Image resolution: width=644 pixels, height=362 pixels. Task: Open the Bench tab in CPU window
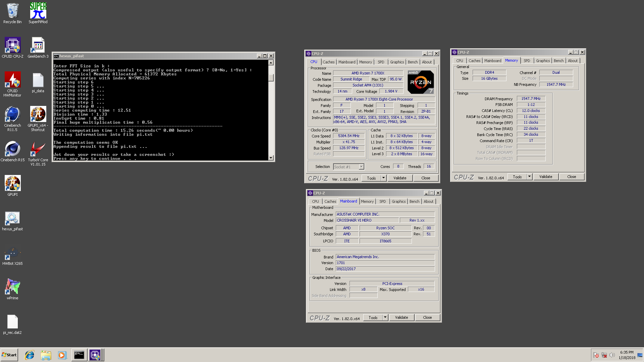413,62
